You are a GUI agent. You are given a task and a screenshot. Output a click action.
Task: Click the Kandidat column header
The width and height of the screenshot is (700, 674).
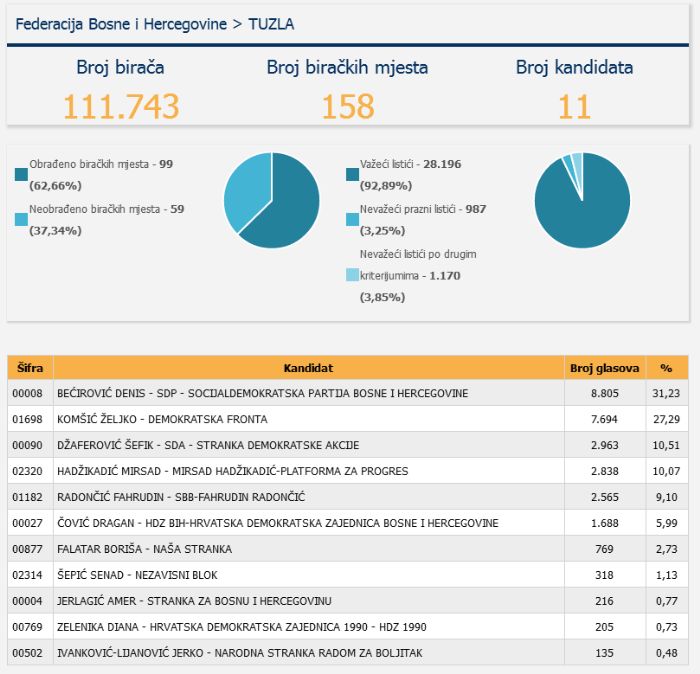(308, 368)
